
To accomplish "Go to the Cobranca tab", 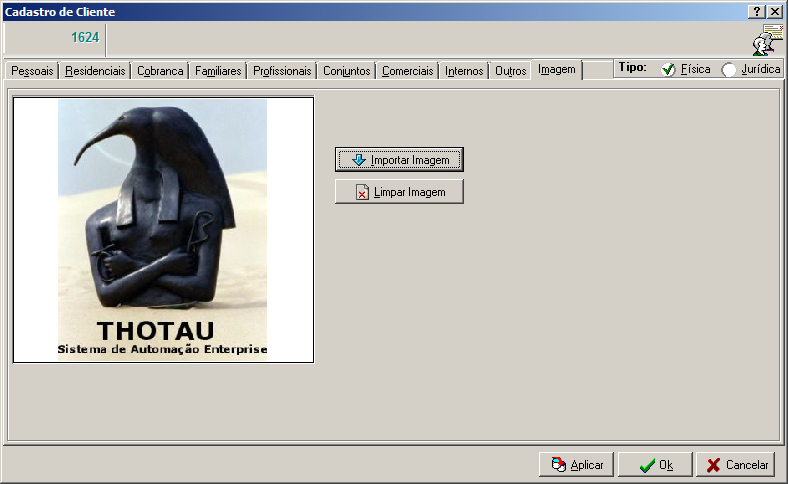I will point(160,71).
